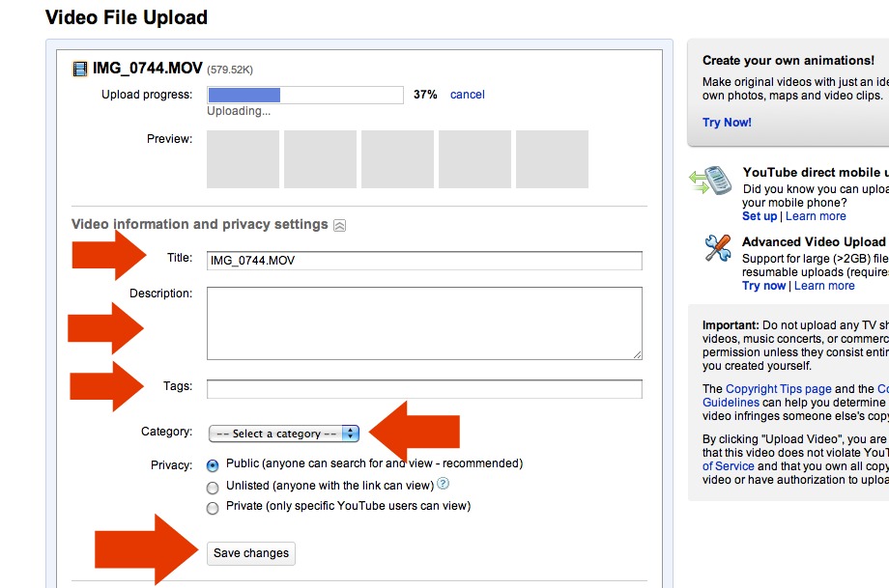Click the film strip icon beside IMG_0744.MOV
889x588 pixels.
point(80,70)
